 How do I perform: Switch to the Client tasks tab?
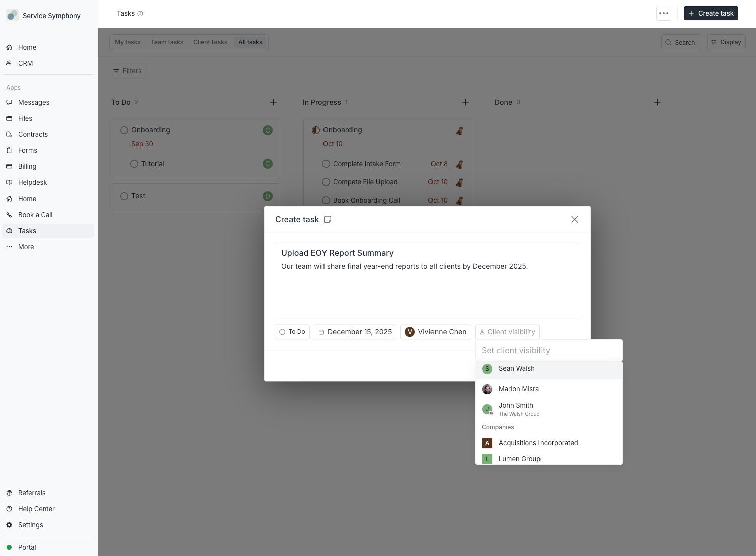[x=210, y=42]
